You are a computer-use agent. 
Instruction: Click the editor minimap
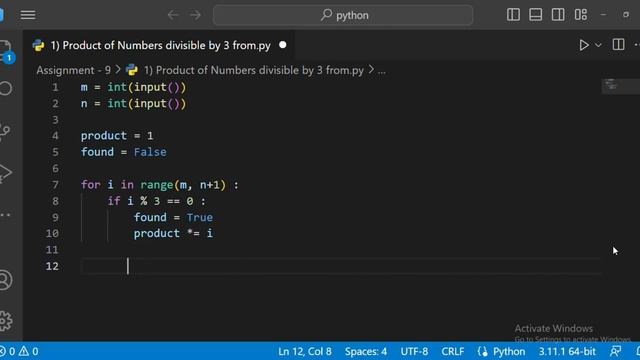620,86
